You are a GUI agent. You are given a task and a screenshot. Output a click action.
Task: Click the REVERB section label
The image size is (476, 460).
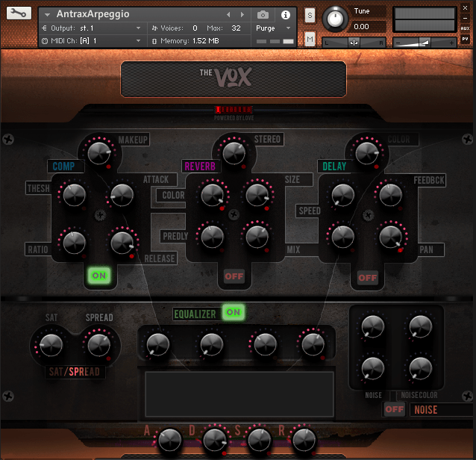click(x=200, y=167)
